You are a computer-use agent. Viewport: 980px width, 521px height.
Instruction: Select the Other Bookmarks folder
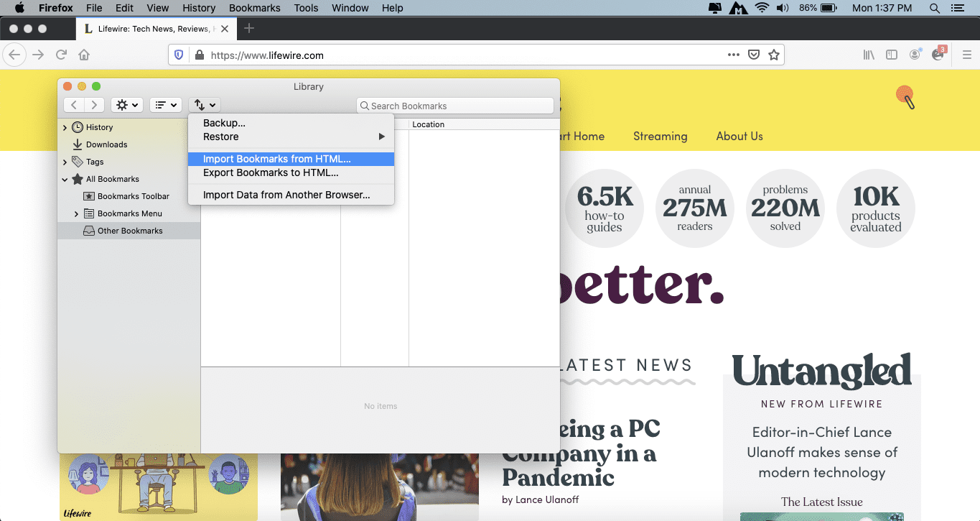[130, 231]
